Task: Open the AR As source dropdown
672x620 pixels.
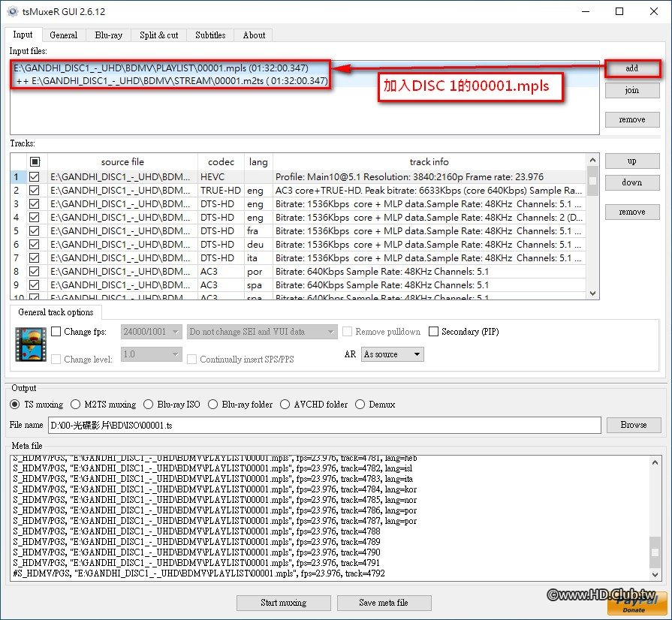Action: pos(393,354)
